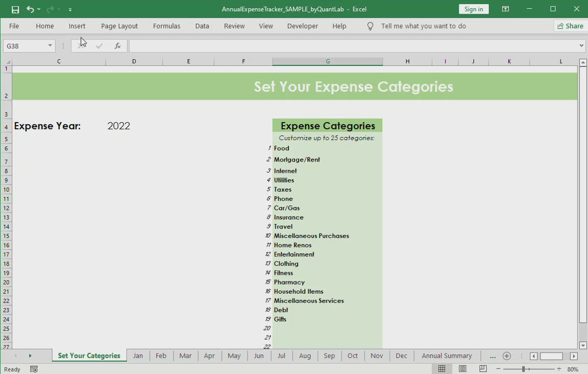
Task: Switch to Page Break Preview icon
Action: click(x=483, y=369)
